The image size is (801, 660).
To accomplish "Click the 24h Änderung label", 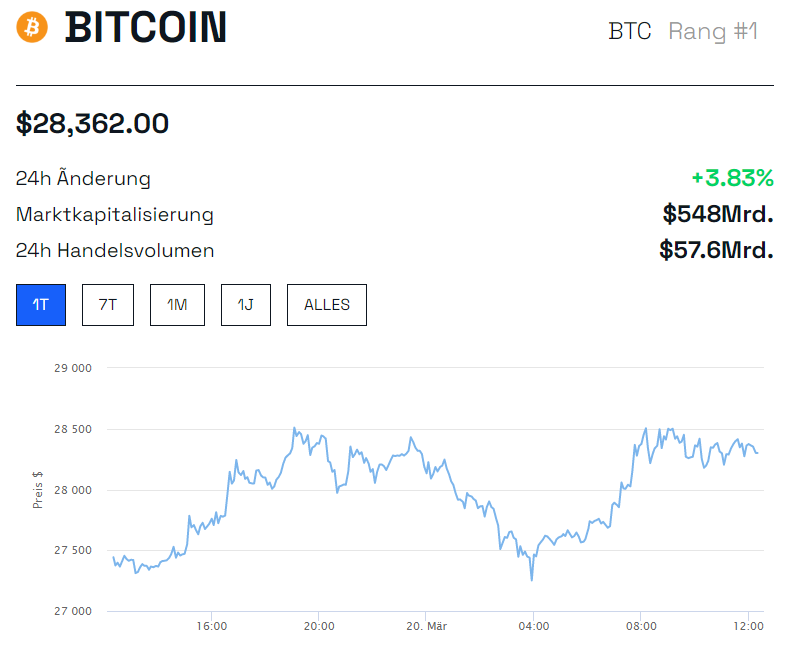I will (x=83, y=179).
